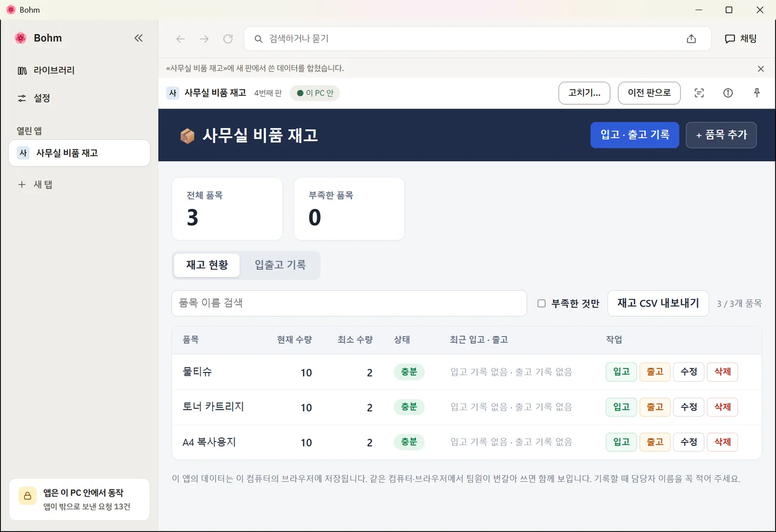Go back with the left arrow
This screenshot has width=776, height=532.
click(x=181, y=39)
